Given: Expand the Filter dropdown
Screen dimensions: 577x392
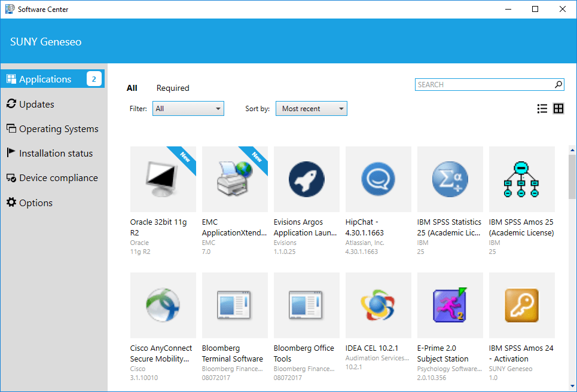Looking at the screenshot, I should click(x=188, y=109).
